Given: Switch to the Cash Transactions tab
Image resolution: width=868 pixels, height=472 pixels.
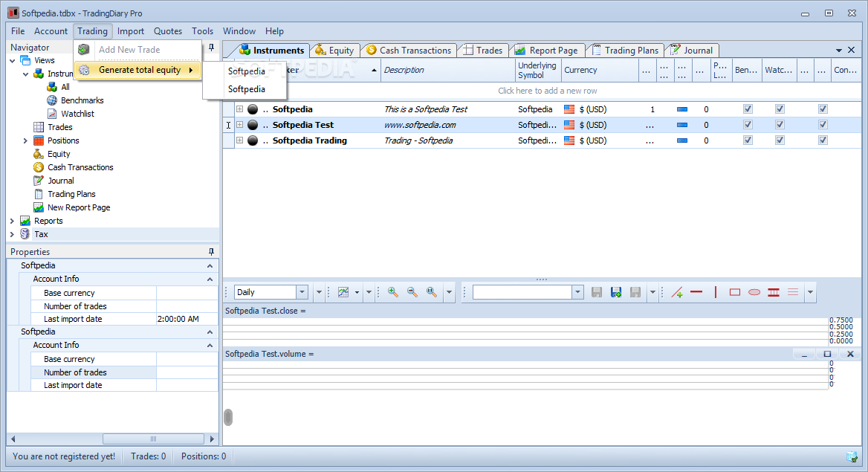Looking at the screenshot, I should tap(409, 50).
